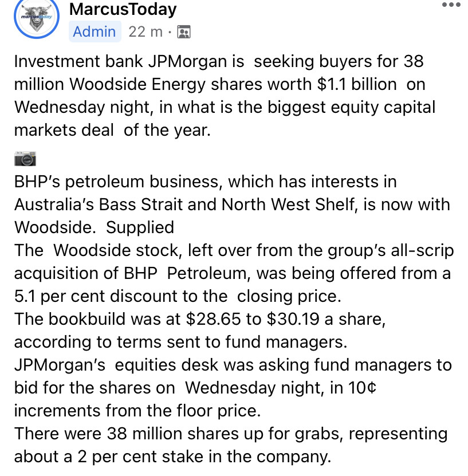Viewport: 468px width, 476px height.
Task: Tap the 'JPMorgan's equities desk' line
Action: pos(233,365)
